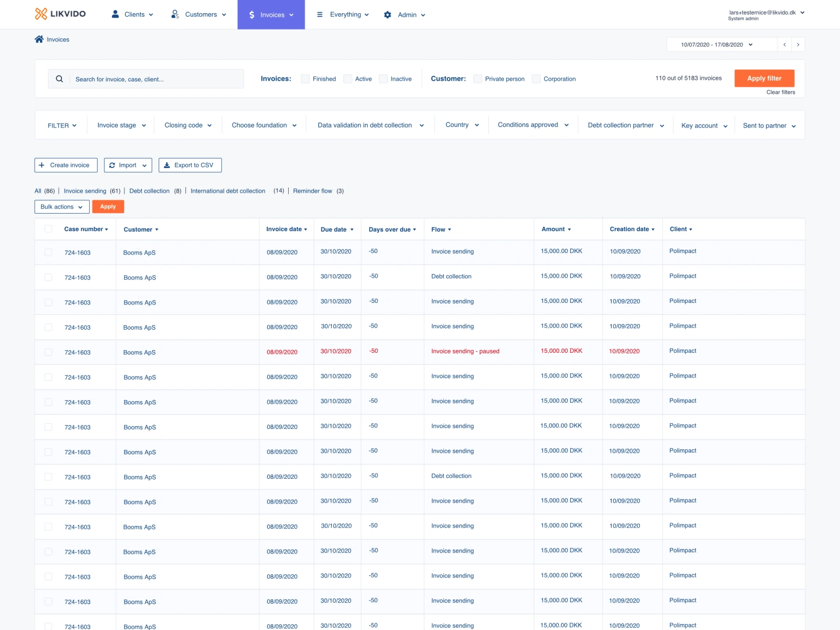Go to previous date range arrow
Viewport: 840px width, 630px height.
[784, 45]
